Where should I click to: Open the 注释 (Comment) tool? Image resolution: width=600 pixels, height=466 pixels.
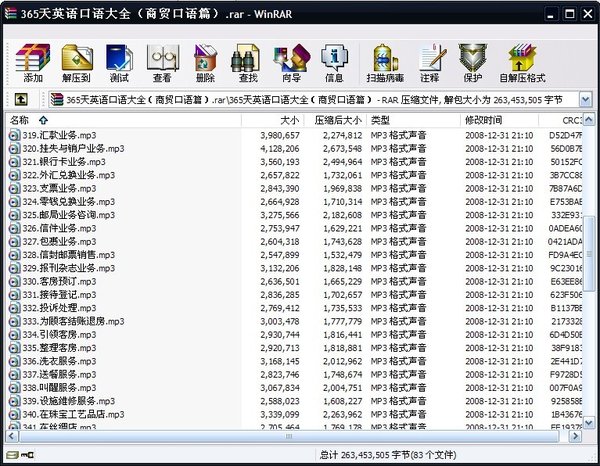pos(430,64)
